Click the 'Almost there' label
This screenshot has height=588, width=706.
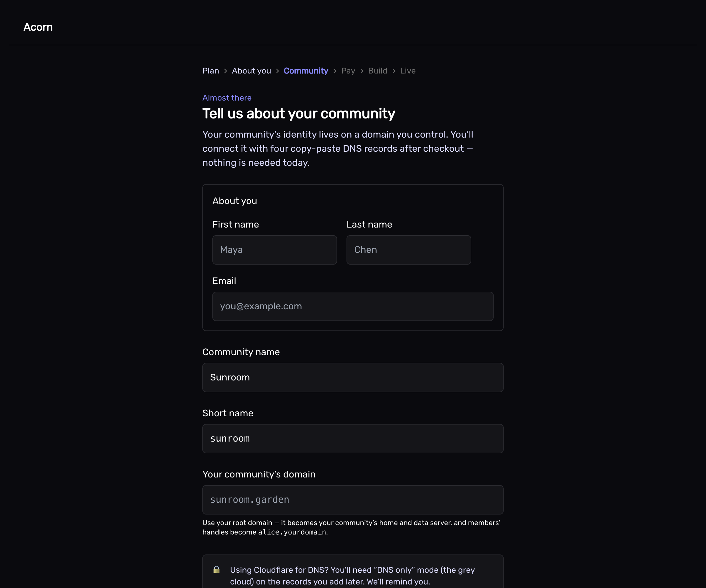coord(227,98)
